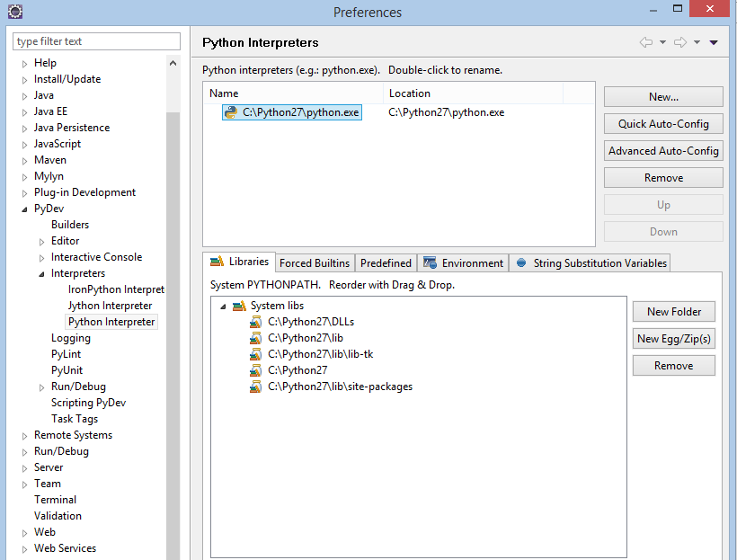The width and height of the screenshot is (737, 560).
Task: Collapse the System libs tree node
Action: coord(223,307)
